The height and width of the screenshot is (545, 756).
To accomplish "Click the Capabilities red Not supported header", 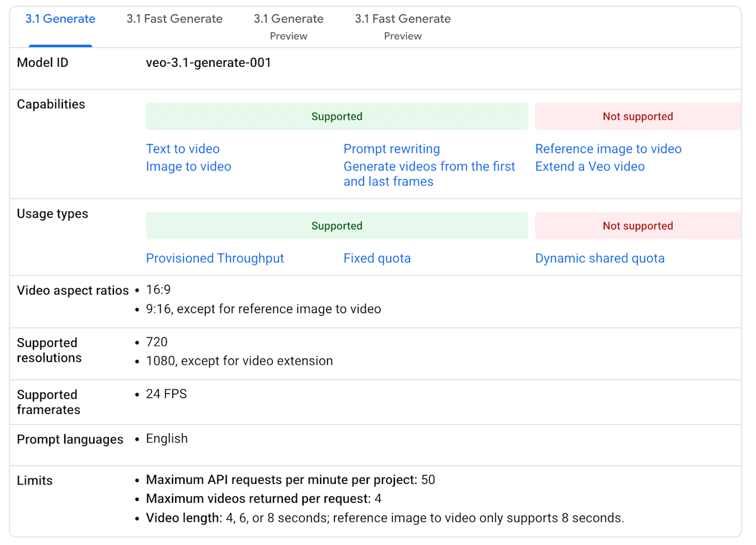I will [638, 117].
